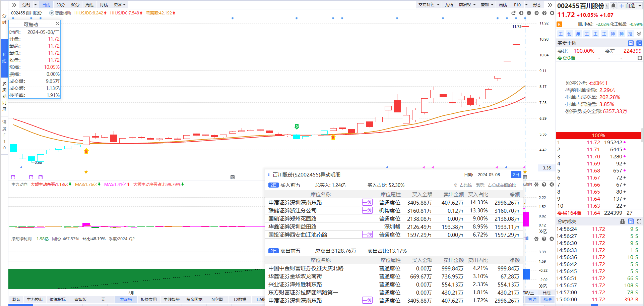Click the lock icon in 分时成交 header
This screenshot has width=644, height=306.
[x=623, y=221]
